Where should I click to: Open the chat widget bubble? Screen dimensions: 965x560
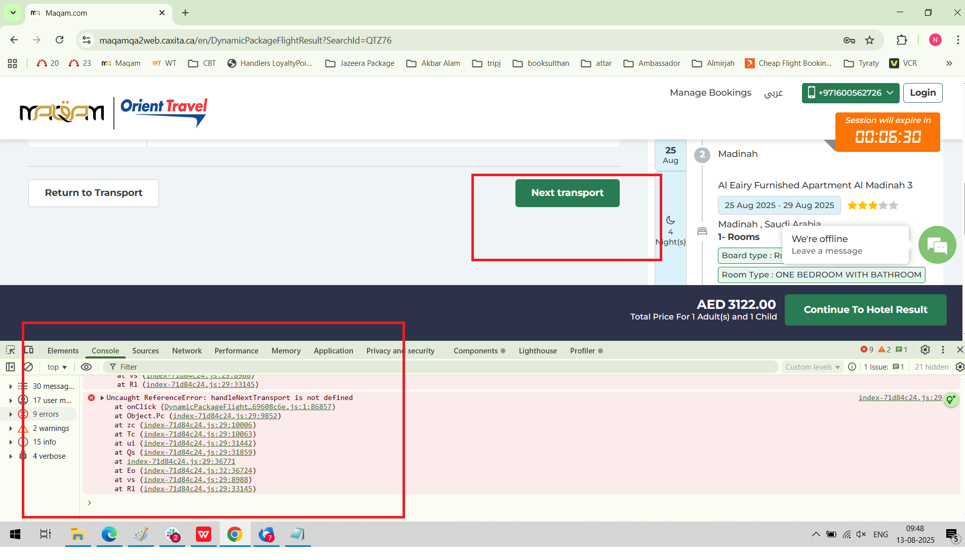937,245
